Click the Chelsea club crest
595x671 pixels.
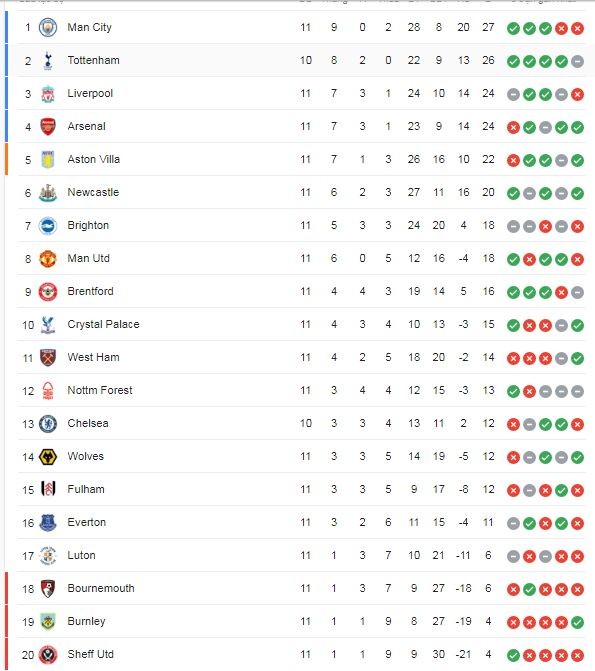tap(48, 424)
